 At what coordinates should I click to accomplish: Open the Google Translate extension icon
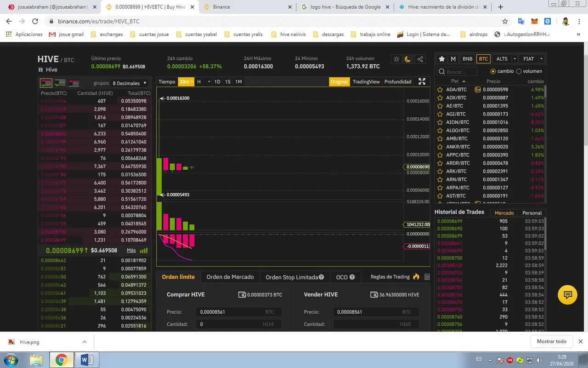521,21
